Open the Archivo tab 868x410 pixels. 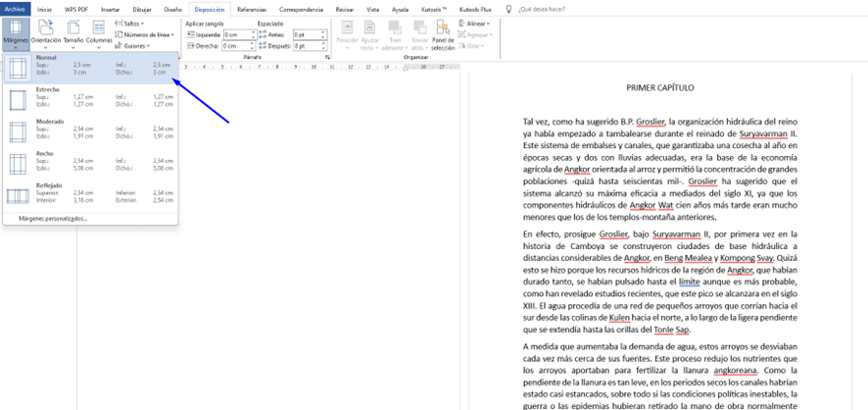[x=16, y=9]
